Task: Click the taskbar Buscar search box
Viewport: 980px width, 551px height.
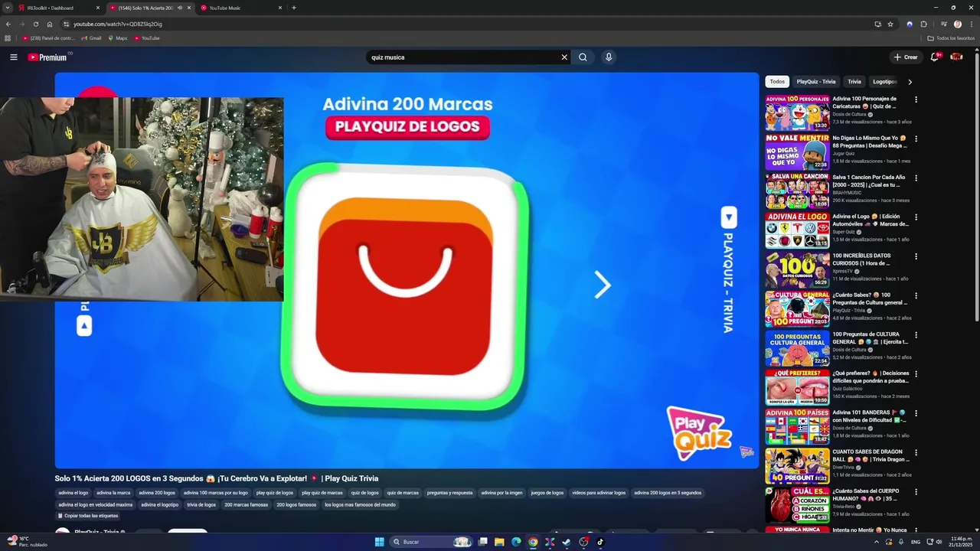Action: coord(431,542)
